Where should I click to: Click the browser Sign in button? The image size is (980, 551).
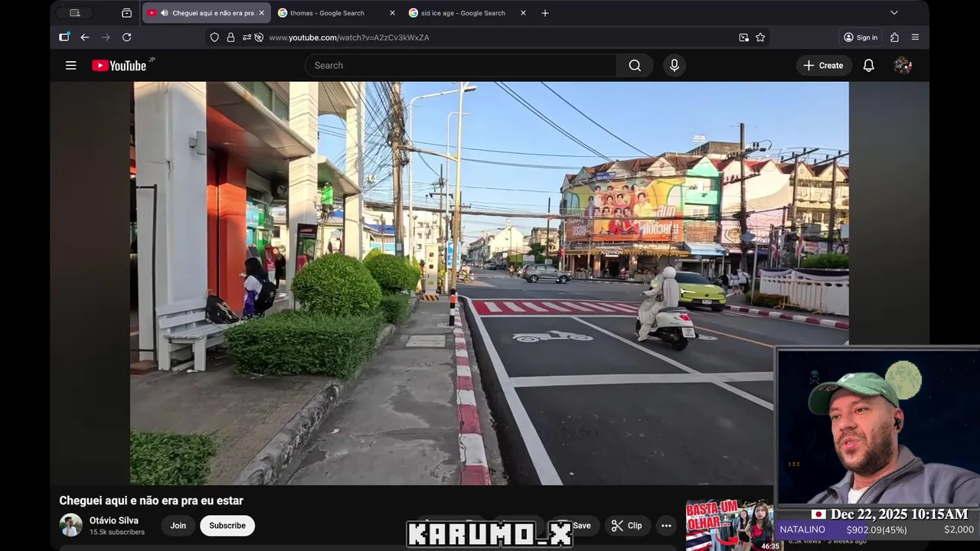861,37
